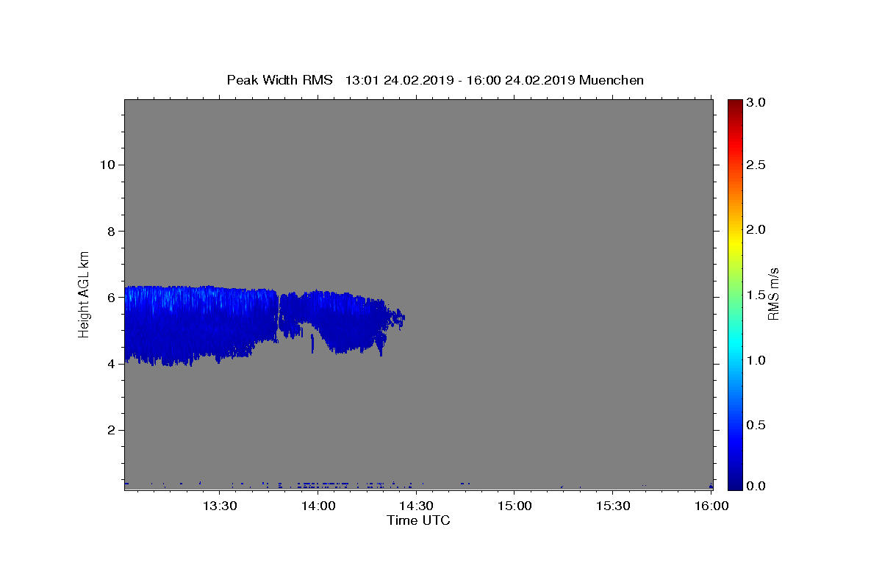Image resolution: width=882 pixels, height=588 pixels.
Task: Click the 2.0 colorbar value
Action: pyautogui.click(x=758, y=229)
